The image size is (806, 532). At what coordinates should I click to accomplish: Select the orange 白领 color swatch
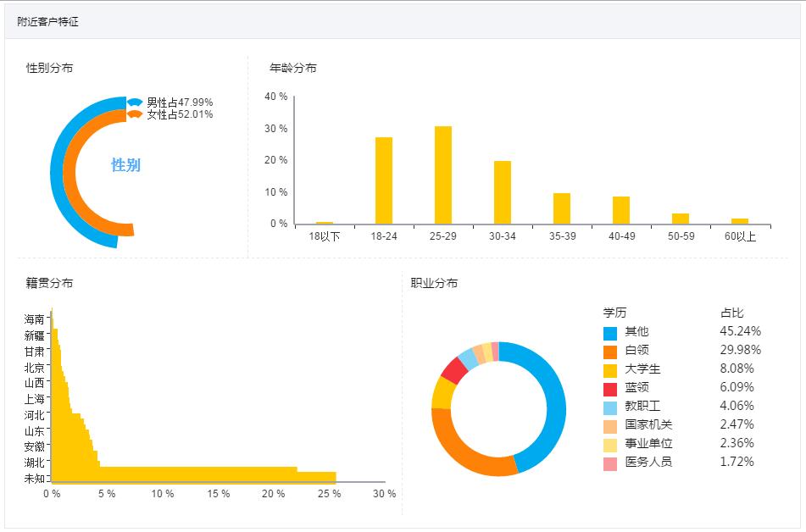tap(609, 352)
